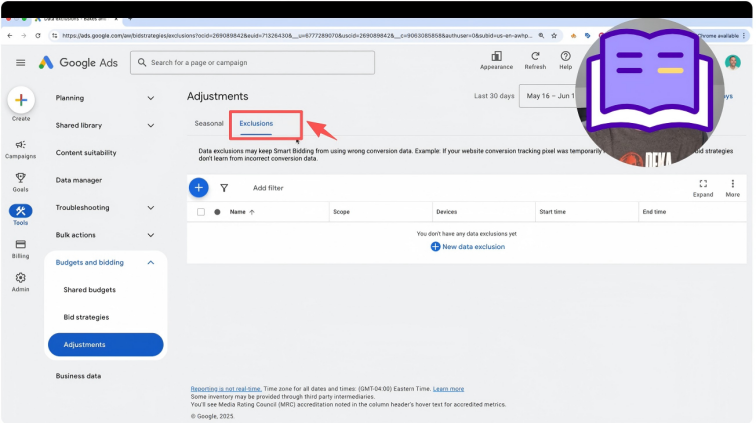
Task: Switch to the Seasonal tab
Action: click(209, 123)
